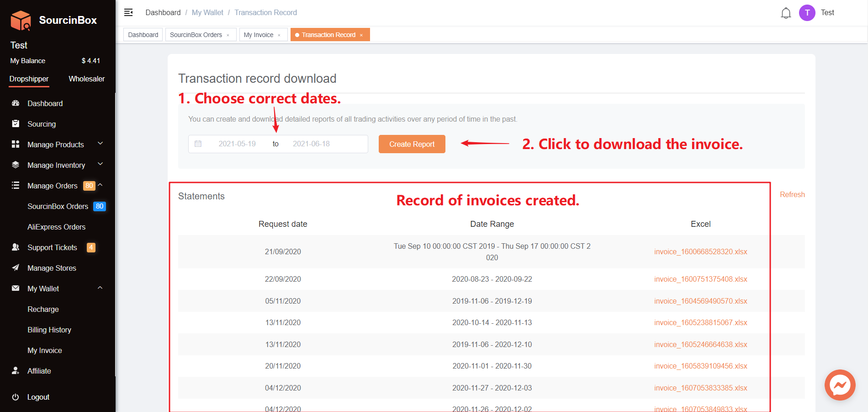
Task: Open the Messenger chat bubble
Action: (x=840, y=385)
